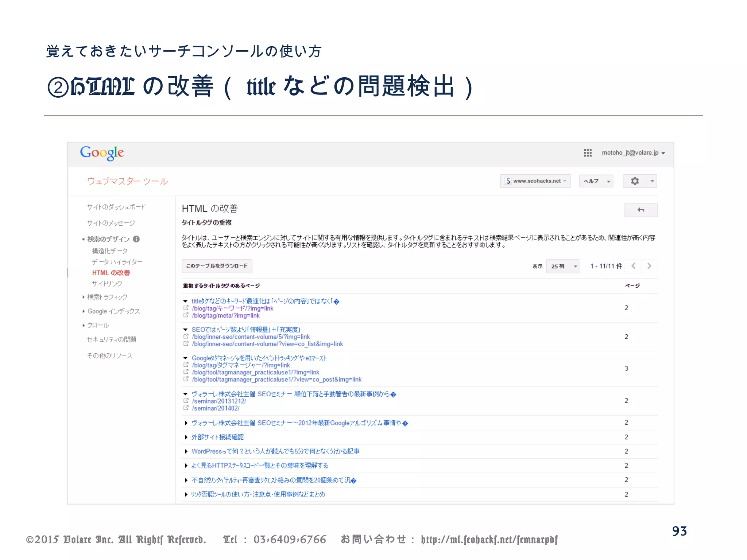Click info icon beside 検索のデザイン

tap(136, 239)
